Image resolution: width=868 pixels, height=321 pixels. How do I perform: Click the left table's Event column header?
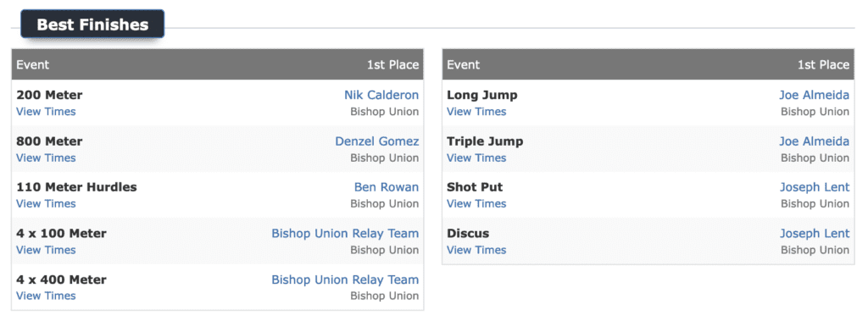pos(33,64)
